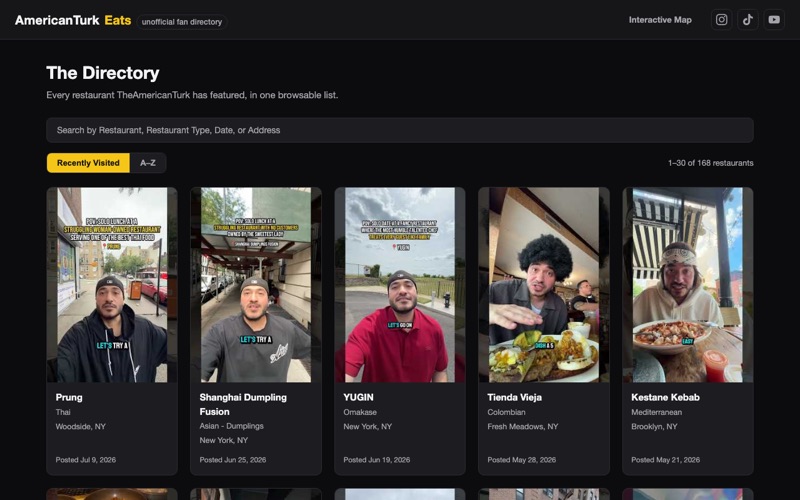Click the Posted Jun 19, 2026 date
This screenshot has width=800, height=500.
[377, 460]
